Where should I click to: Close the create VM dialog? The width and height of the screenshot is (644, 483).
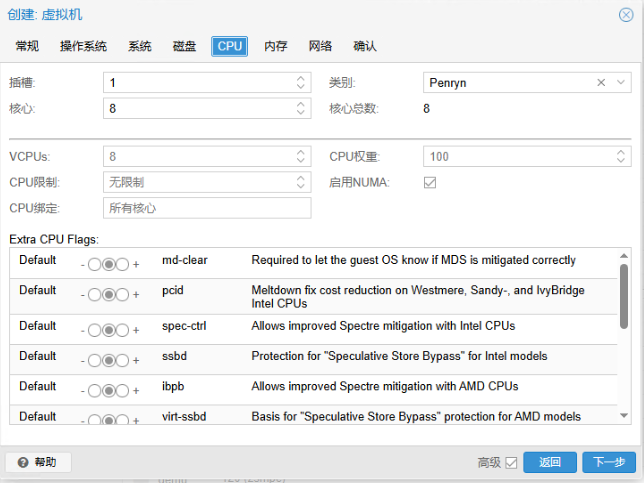[x=626, y=15]
